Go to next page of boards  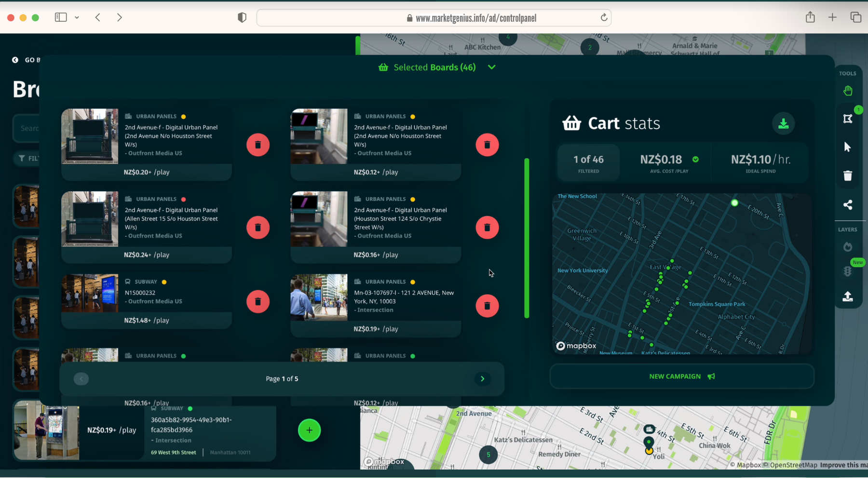click(482, 379)
